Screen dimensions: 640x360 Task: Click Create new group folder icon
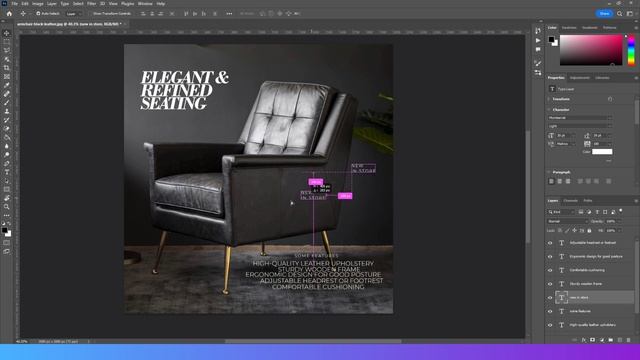tap(611, 340)
